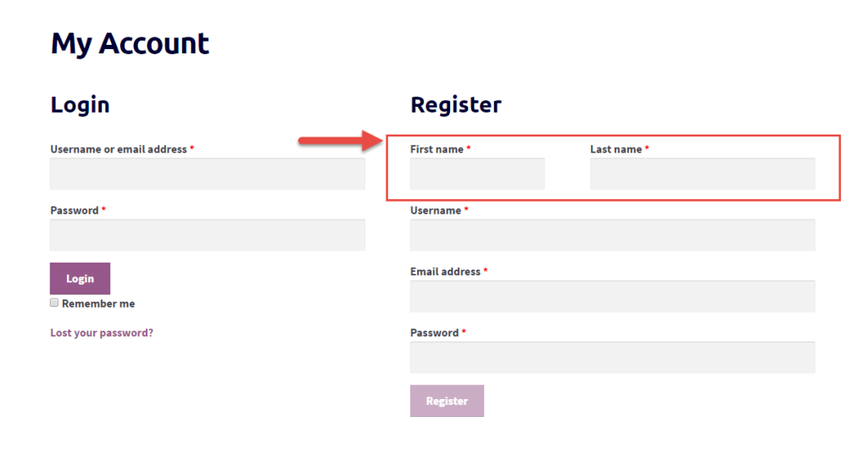Click the First name label
The height and width of the screenshot is (461, 868).
(437, 149)
